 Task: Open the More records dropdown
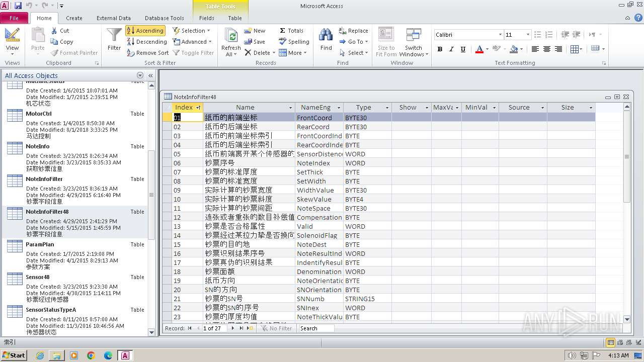click(x=293, y=53)
